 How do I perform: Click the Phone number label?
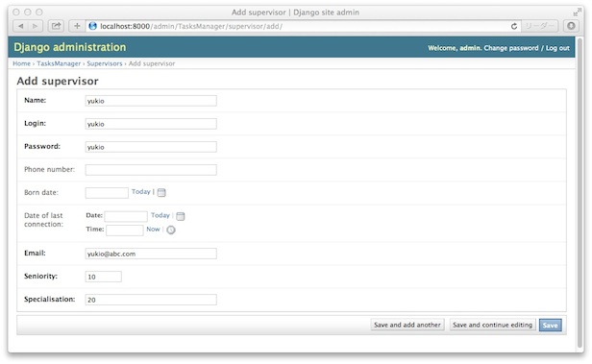point(49,169)
